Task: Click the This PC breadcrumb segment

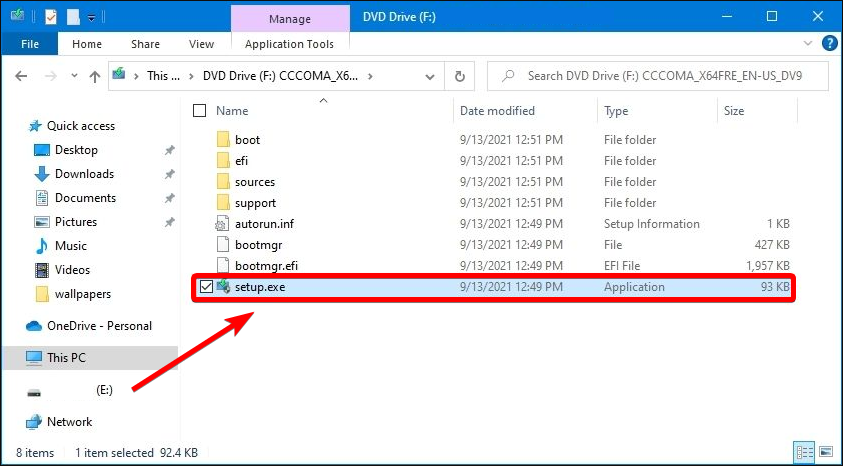Action: tap(163, 76)
